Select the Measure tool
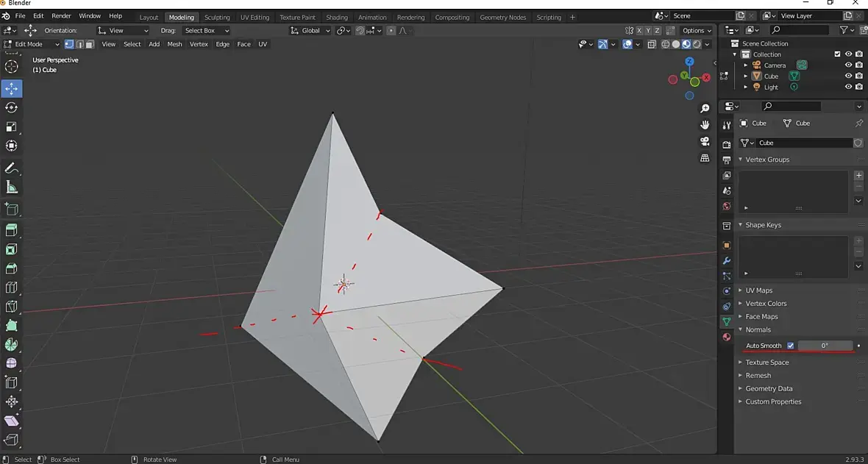This screenshot has height=464, width=868. 12,188
